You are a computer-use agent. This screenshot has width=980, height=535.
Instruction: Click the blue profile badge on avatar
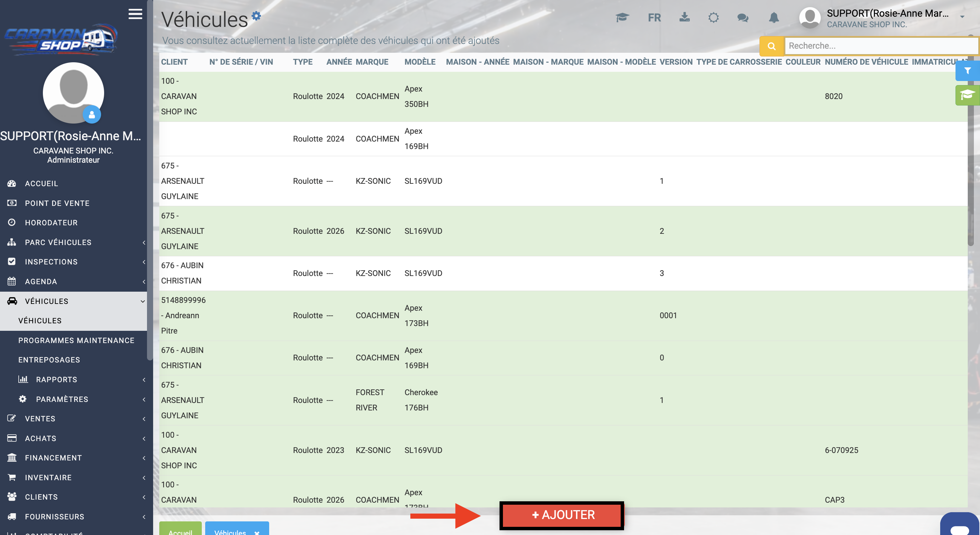[92, 115]
